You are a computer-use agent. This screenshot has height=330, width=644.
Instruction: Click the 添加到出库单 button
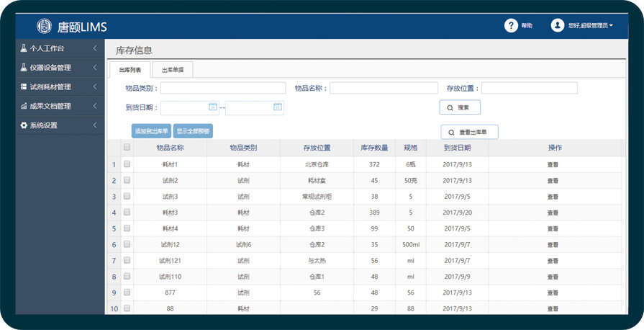click(151, 131)
